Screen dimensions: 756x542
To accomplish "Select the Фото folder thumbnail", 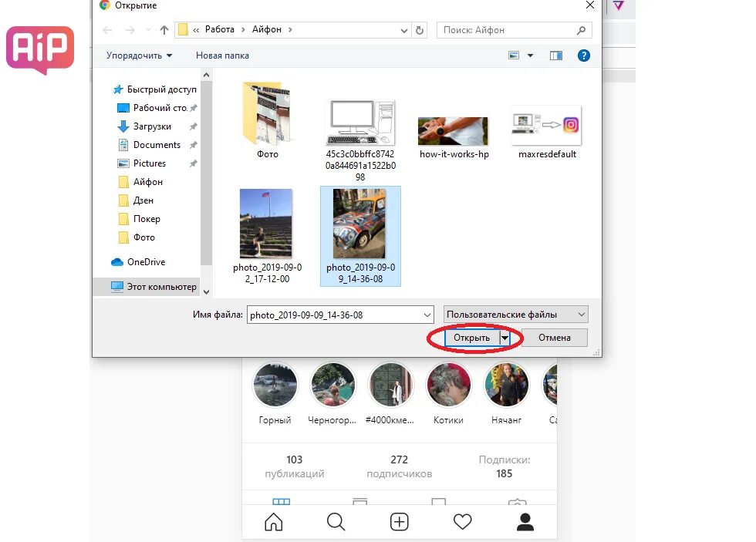I will pyautogui.click(x=268, y=120).
